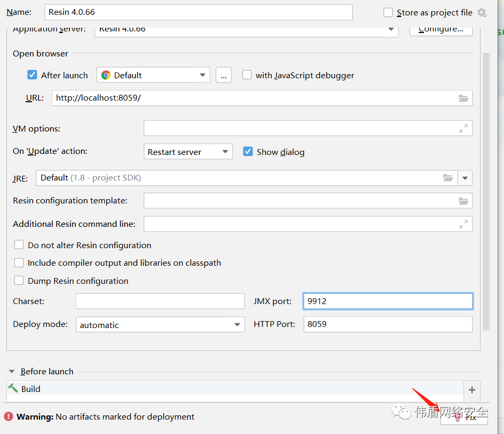Click the Name field containing Resin 4.0.66
504x434 pixels.
198,12
